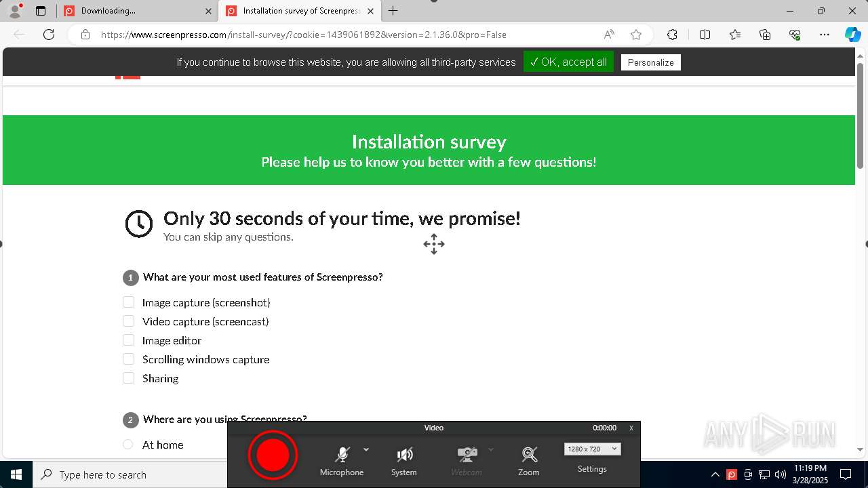Image resolution: width=868 pixels, height=488 pixels.
Task: Open browser Extensions icon
Action: pyautogui.click(x=672, y=35)
